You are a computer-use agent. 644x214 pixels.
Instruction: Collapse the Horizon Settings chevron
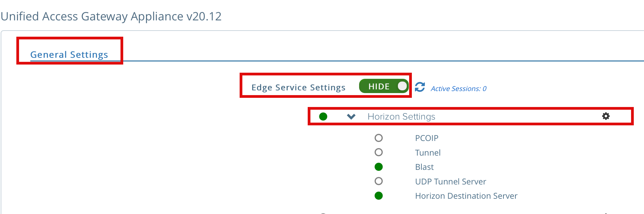point(351,117)
